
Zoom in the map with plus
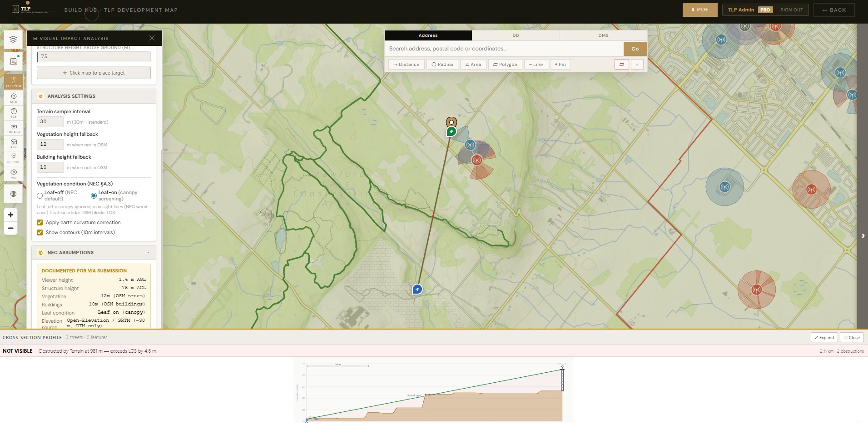point(10,215)
